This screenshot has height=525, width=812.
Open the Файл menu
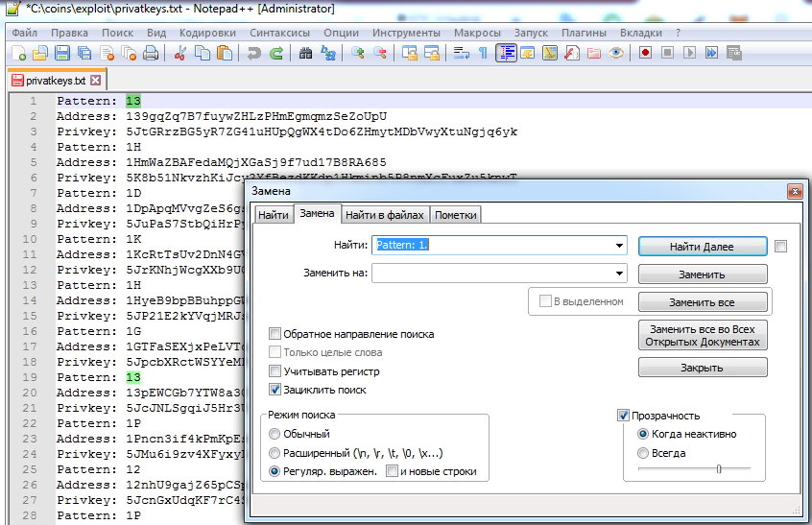[24, 33]
